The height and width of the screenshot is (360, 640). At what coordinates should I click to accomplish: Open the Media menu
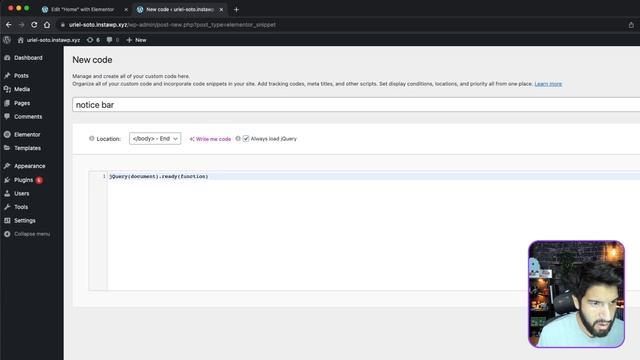click(22, 89)
